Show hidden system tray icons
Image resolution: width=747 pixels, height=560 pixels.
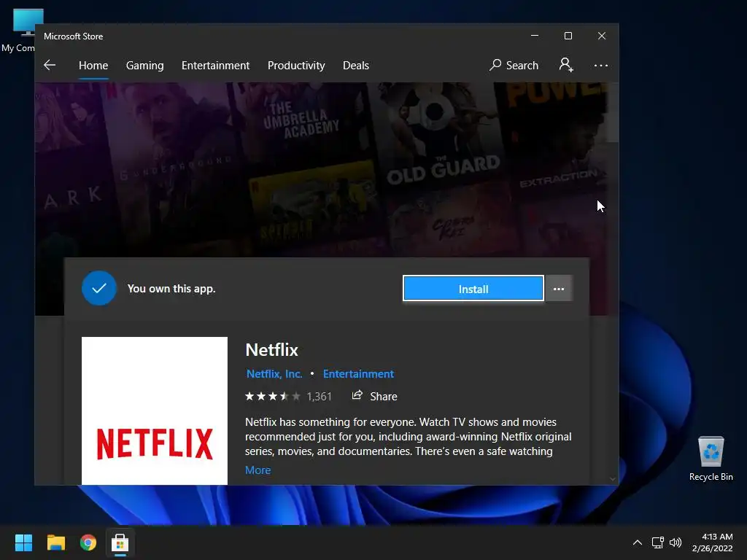click(638, 542)
